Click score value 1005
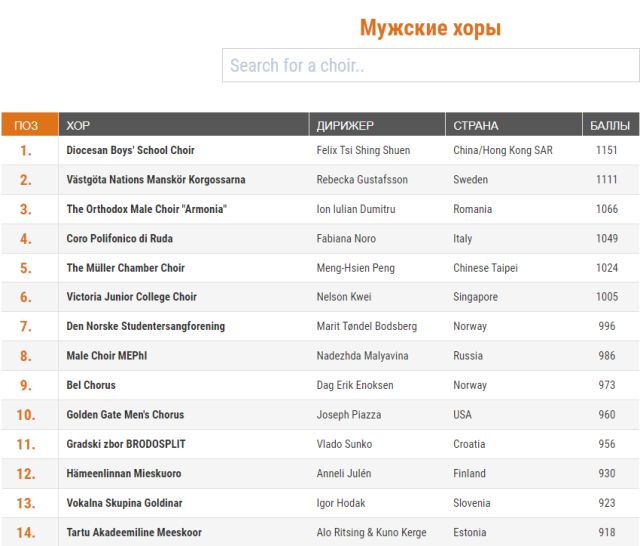Screen dimensions: 640x546 (607, 297)
